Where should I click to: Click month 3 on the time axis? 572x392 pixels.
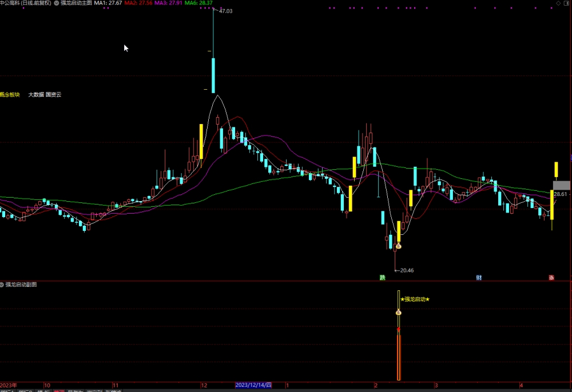pos(436,385)
